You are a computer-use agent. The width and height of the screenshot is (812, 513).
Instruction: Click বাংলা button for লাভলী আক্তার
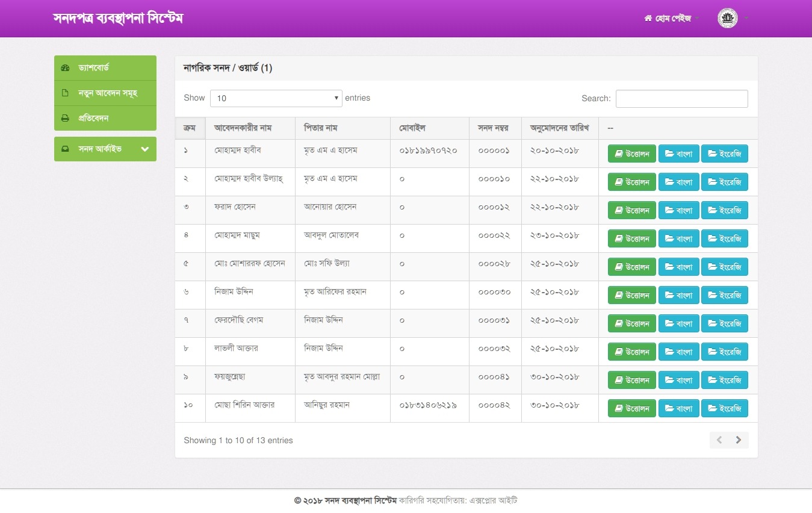click(x=679, y=352)
